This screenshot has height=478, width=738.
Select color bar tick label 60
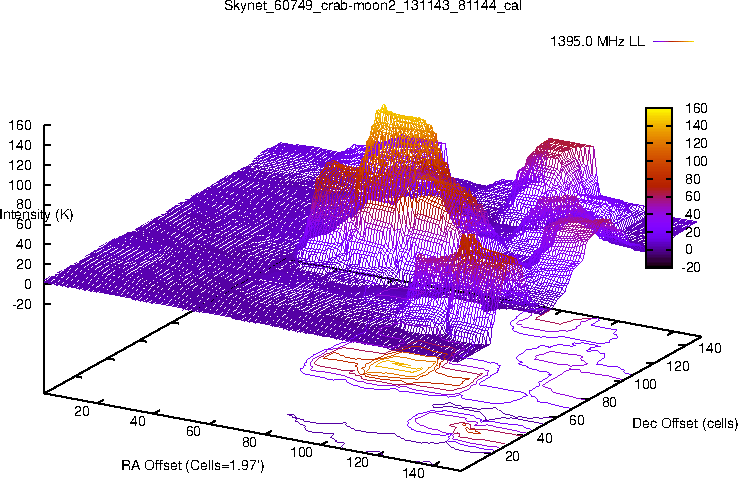click(692, 196)
